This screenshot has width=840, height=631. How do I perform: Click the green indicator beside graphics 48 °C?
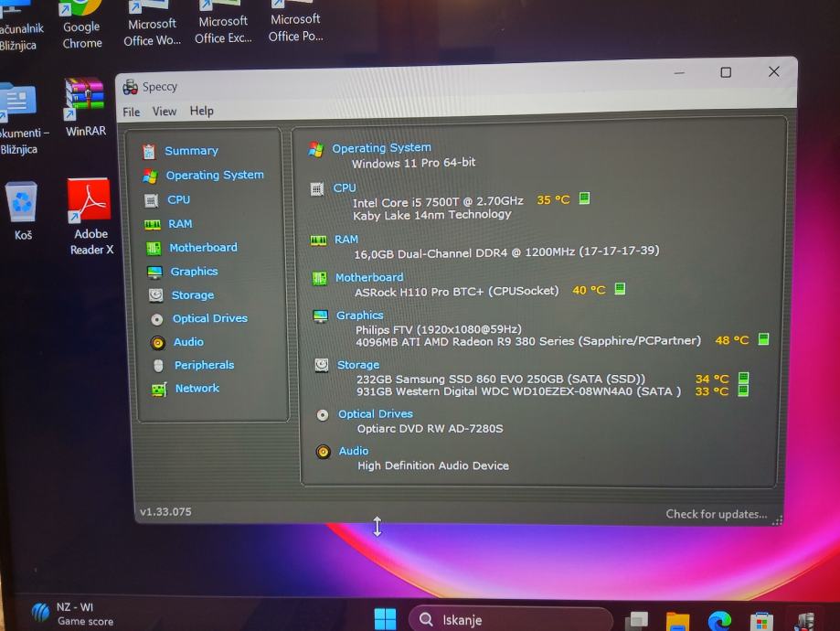pyautogui.click(x=763, y=339)
